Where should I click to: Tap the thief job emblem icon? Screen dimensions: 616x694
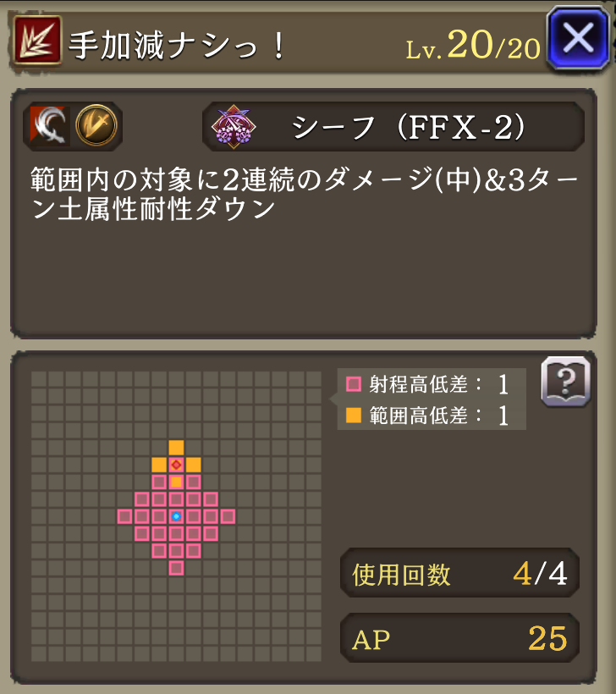click(x=234, y=127)
